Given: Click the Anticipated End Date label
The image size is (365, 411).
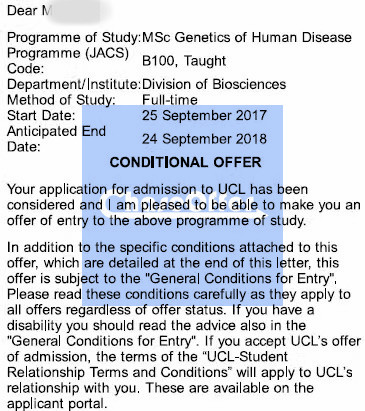Looking at the screenshot, I should (56, 139).
